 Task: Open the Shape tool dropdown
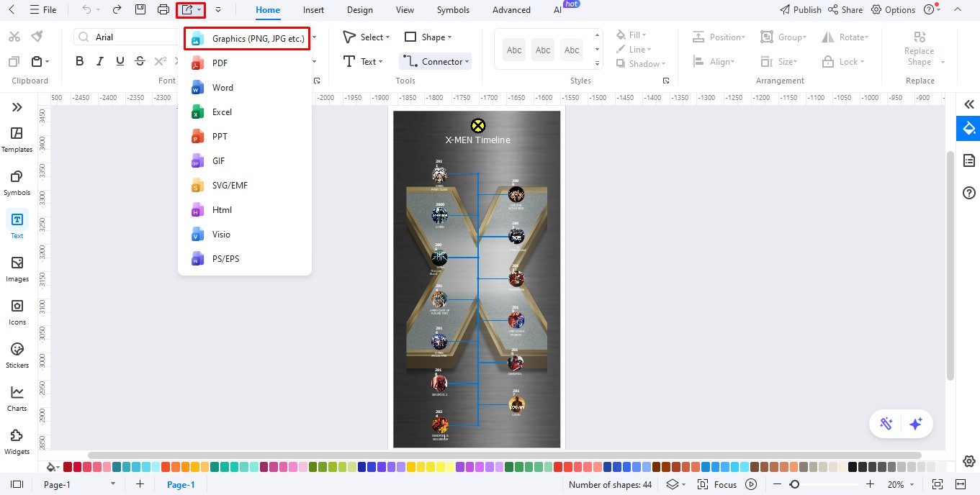[428, 37]
